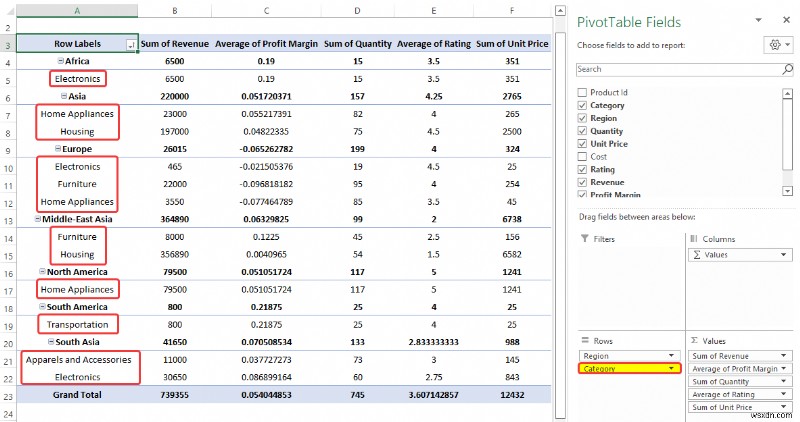Image resolution: width=800 pixels, height=422 pixels.
Task: Uncheck the Revenue field checkbox
Action: [x=582, y=182]
